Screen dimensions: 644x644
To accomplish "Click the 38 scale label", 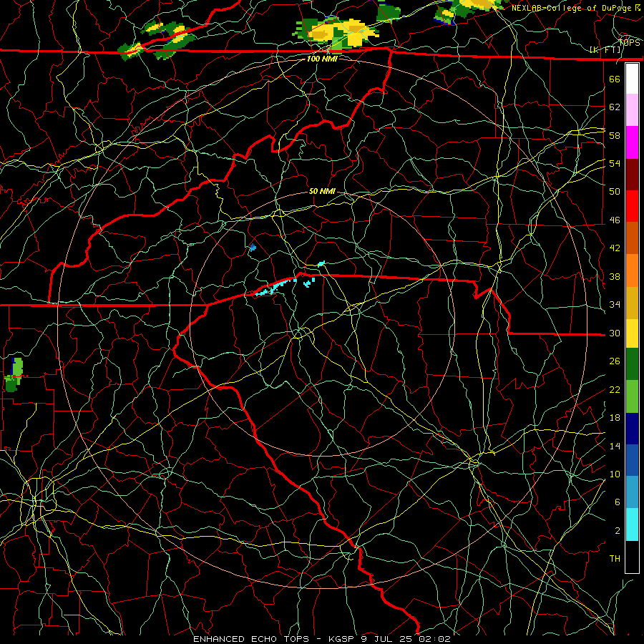I will pyautogui.click(x=615, y=276).
